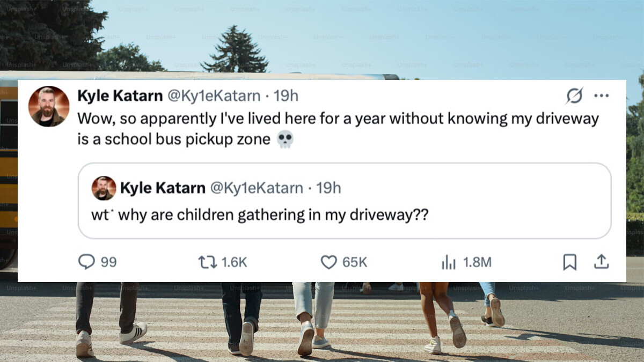The image size is (644, 362).
Task: Repost the tweet with the retweet icon
Action: coord(206,262)
